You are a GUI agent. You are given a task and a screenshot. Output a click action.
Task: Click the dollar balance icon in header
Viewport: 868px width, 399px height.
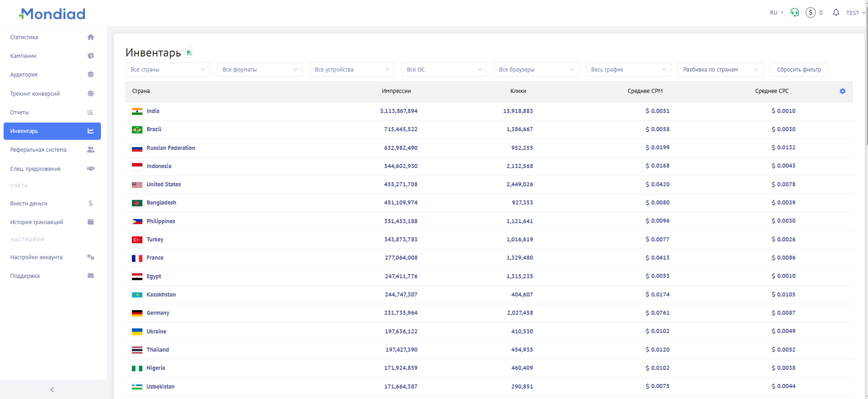pos(810,13)
